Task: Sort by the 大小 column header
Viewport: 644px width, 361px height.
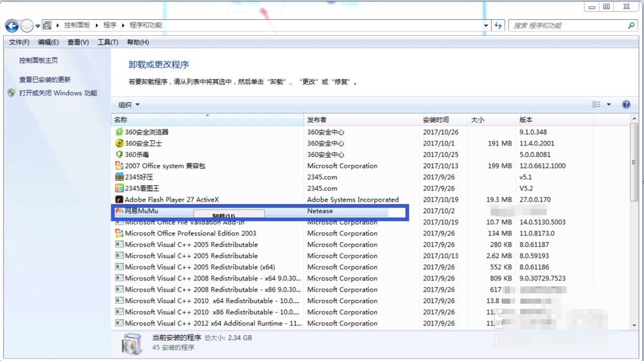Action: coord(491,120)
